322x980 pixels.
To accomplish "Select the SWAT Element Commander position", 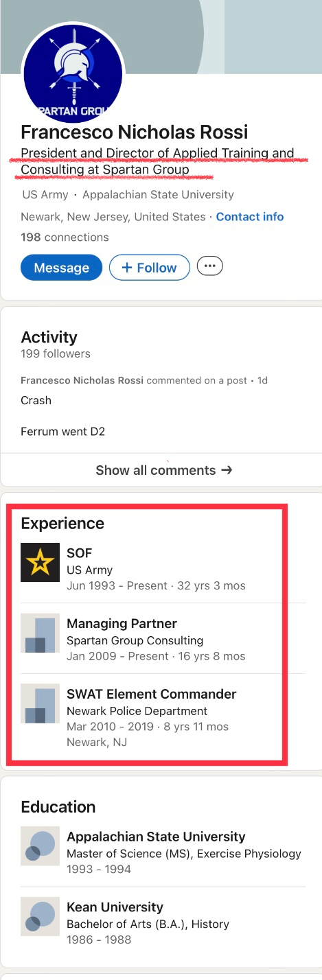I will click(151, 694).
